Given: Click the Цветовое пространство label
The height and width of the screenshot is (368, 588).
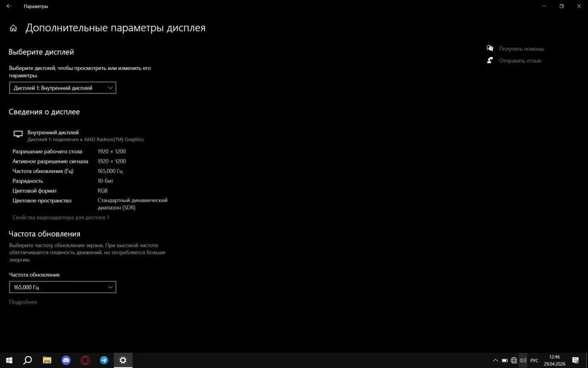Looking at the screenshot, I should click(42, 201).
